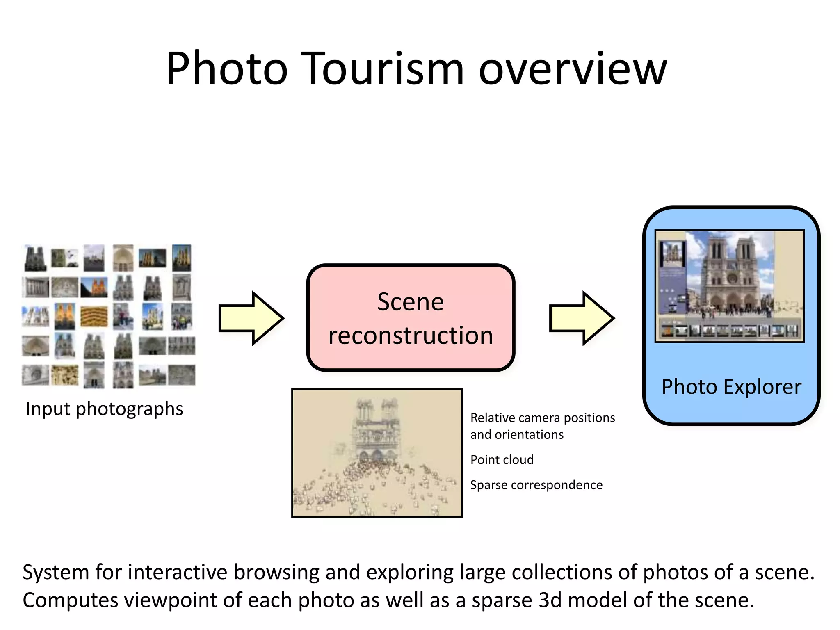
Task: Click the 'Sparse correspondence' text line
Action: tap(536, 485)
